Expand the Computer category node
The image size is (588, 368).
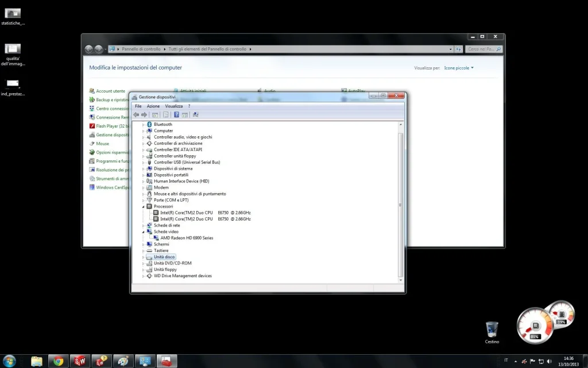tap(143, 131)
